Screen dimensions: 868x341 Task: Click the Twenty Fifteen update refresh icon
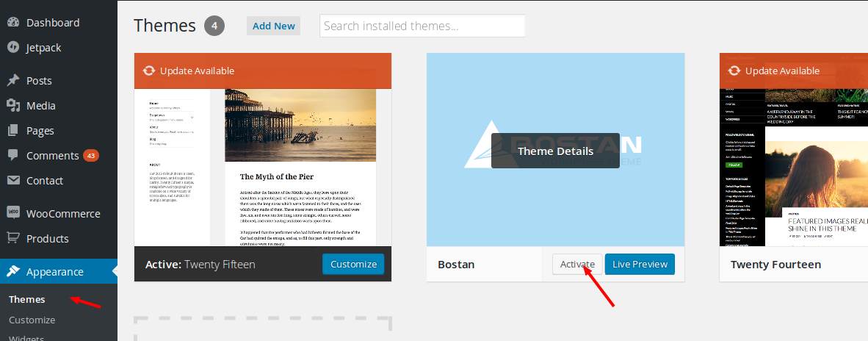coord(149,71)
